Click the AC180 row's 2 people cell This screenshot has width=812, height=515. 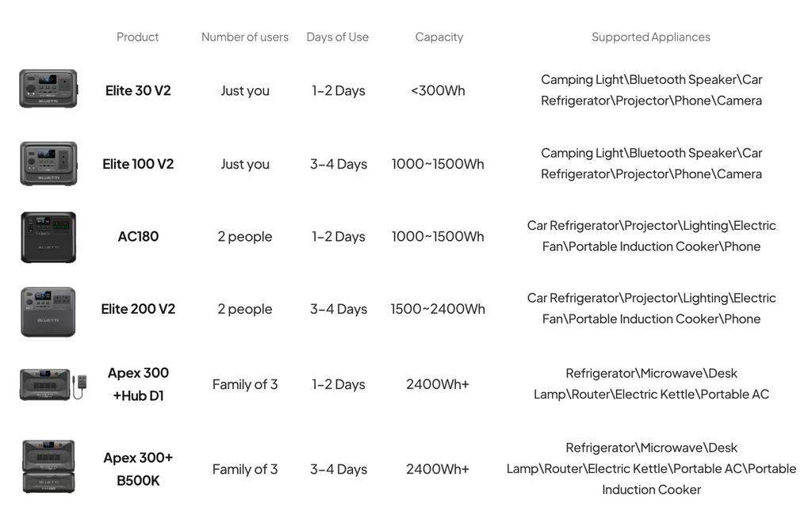coord(245,236)
